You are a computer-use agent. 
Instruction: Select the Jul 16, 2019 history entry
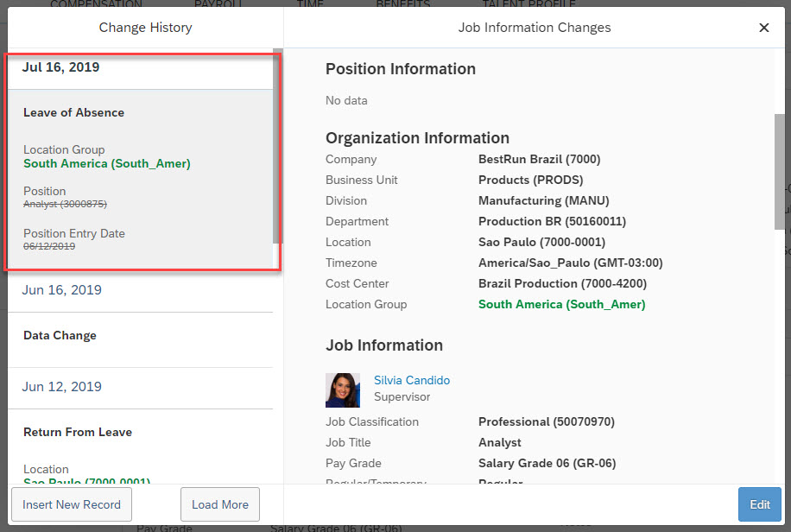click(x=60, y=67)
